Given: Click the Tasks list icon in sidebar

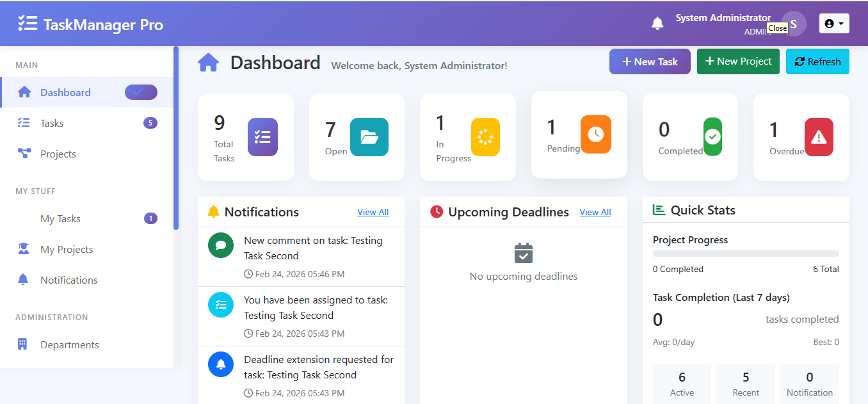Looking at the screenshot, I should point(24,122).
